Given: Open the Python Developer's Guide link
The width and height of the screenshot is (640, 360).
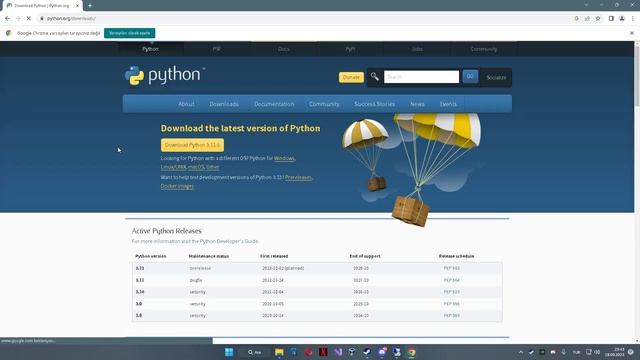Looking at the screenshot, I should tap(229, 241).
